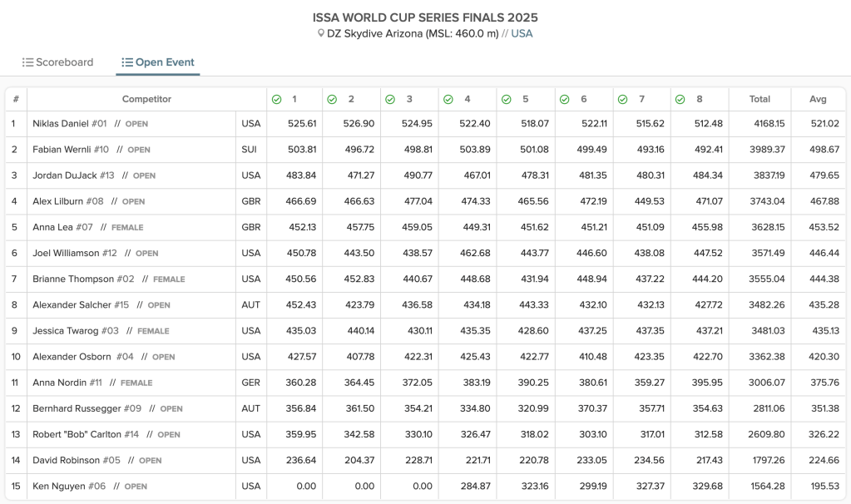Click the green check icon for round 2
Screen dimensions: 851x504
[332, 99]
